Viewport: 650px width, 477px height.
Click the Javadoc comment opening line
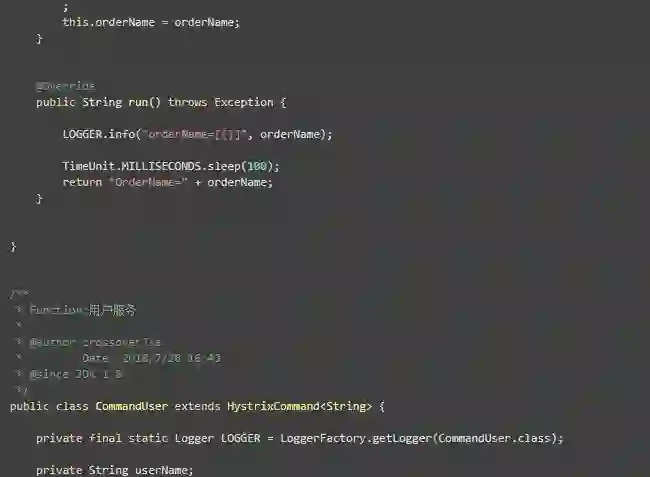pyautogui.click(x=19, y=294)
